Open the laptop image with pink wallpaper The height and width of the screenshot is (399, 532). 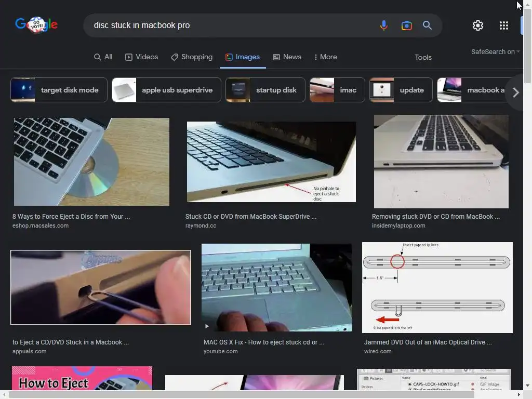255,383
